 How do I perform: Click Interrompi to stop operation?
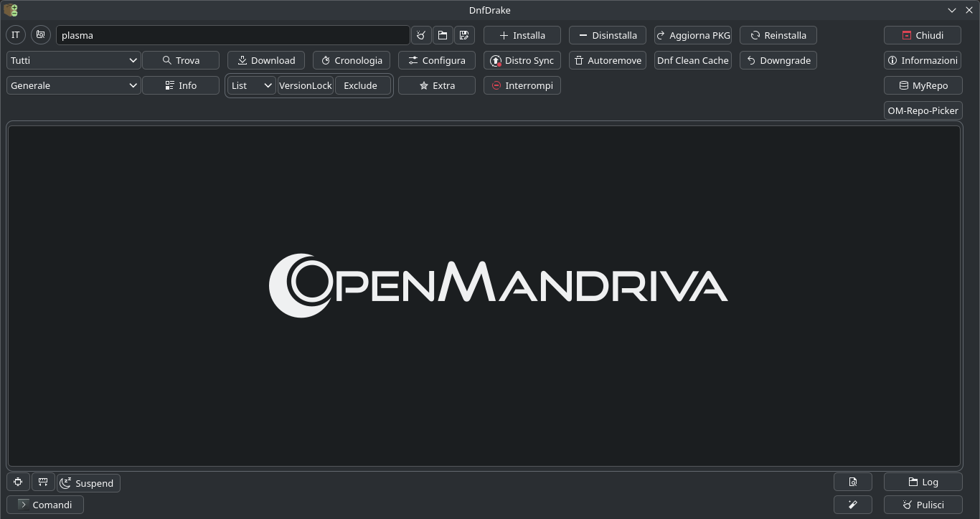tap(522, 85)
